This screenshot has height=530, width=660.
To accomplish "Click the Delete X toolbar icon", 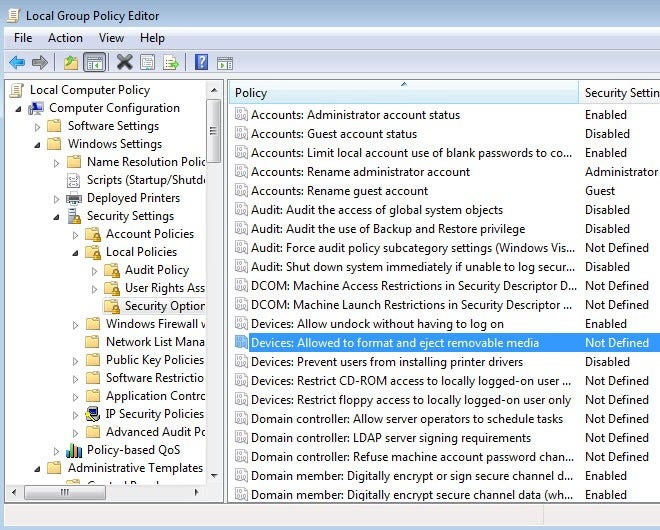I will (x=125, y=62).
